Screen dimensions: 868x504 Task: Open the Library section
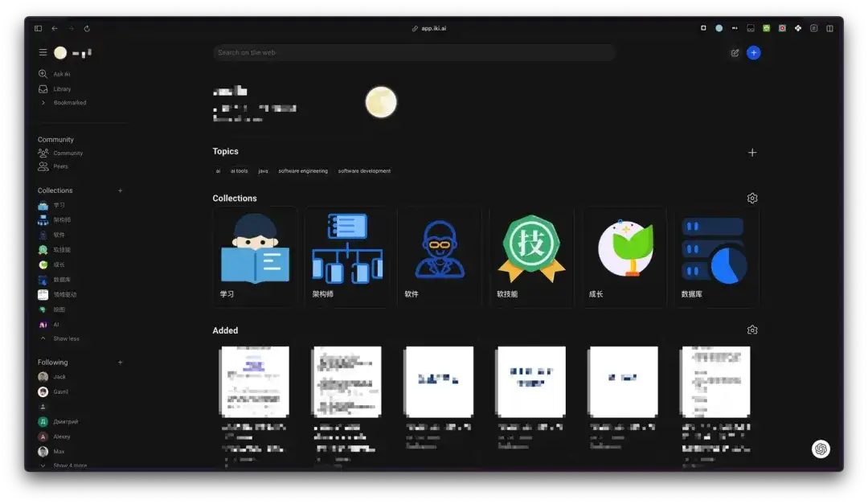[55, 88]
